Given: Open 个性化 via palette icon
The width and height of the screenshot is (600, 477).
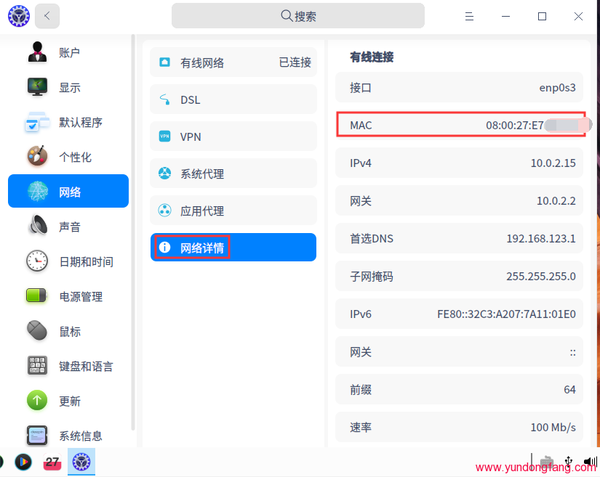Looking at the screenshot, I should point(37,156).
